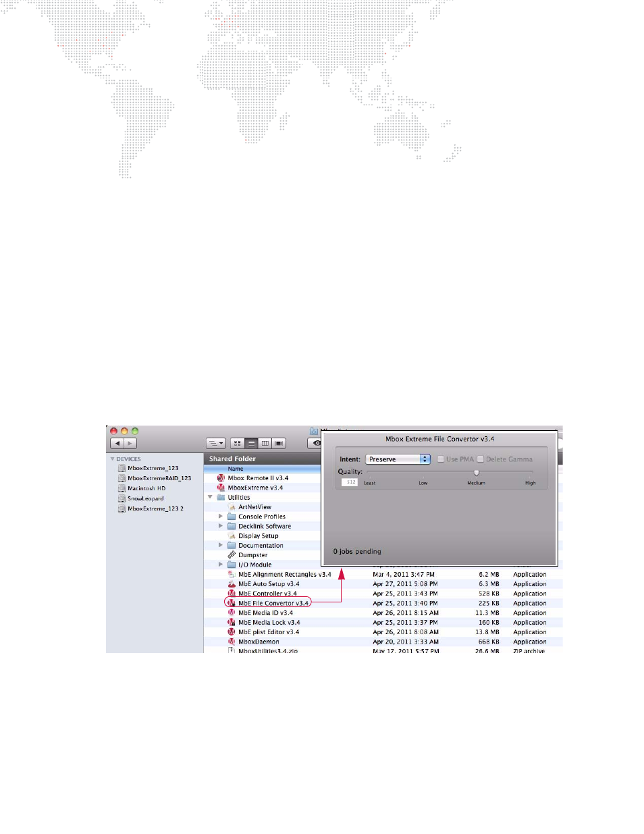The width and height of the screenshot is (644, 834).
Task: Switch Finder to icon view
Action: click(237, 444)
